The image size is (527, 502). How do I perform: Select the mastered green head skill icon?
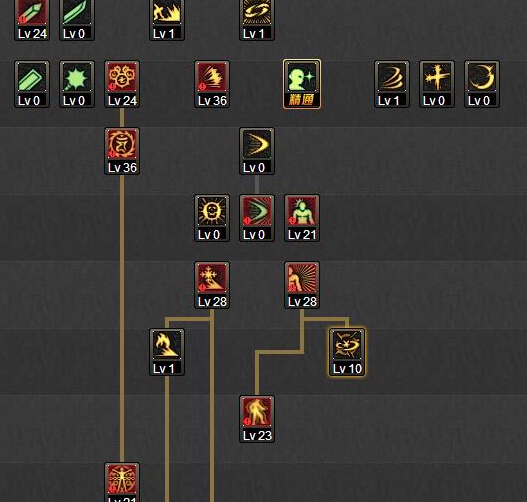(302, 84)
